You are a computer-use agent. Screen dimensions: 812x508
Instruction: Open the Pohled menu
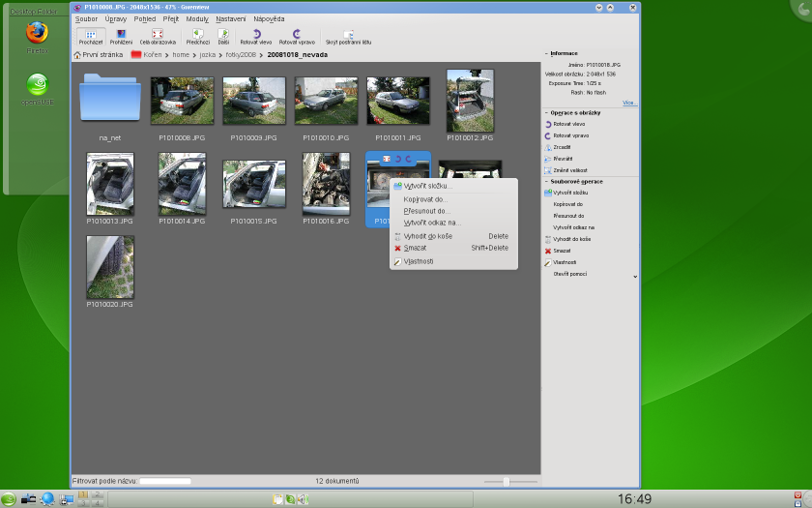click(x=144, y=18)
